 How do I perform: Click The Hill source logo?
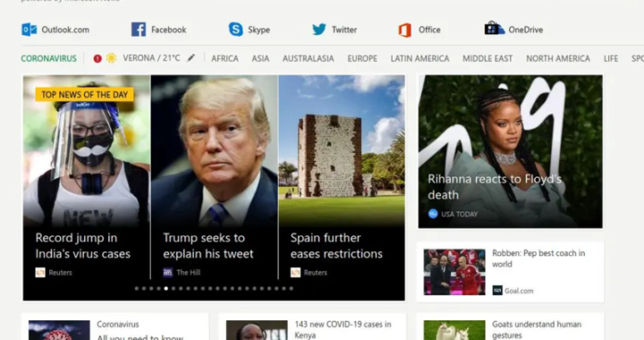[x=168, y=272]
